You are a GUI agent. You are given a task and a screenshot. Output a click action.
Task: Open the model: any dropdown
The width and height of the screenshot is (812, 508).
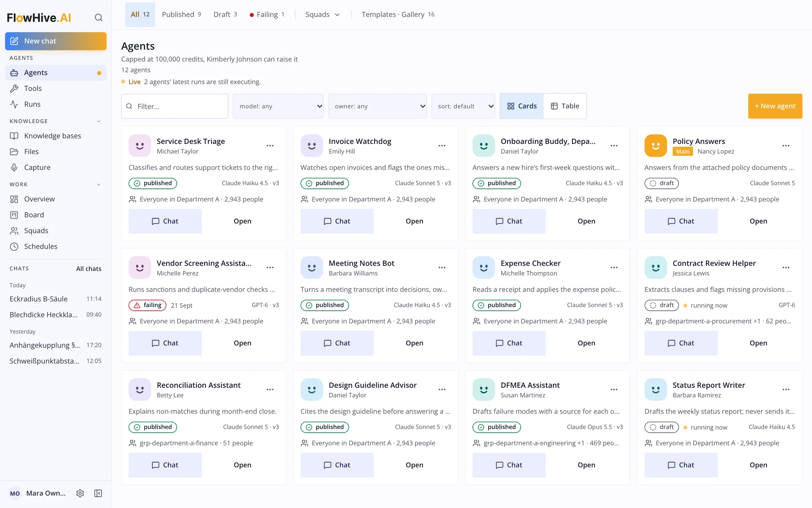(278, 106)
